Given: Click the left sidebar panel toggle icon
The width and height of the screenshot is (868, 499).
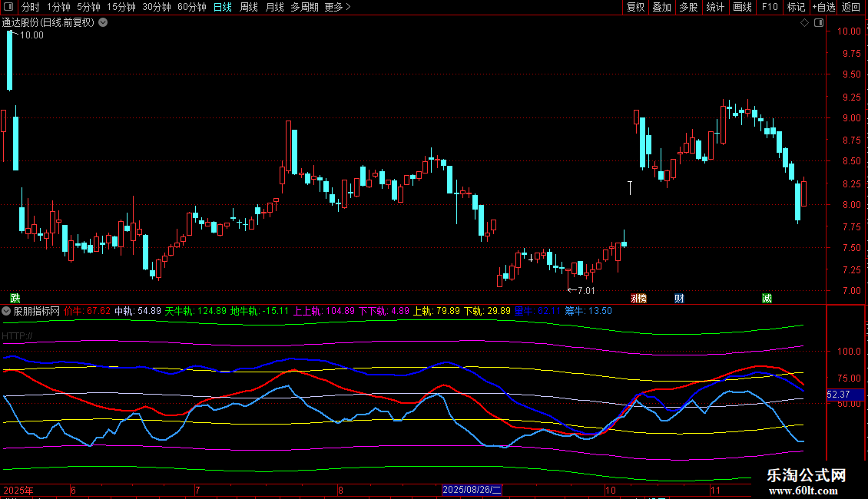Looking at the screenshot, I should 9,8.
